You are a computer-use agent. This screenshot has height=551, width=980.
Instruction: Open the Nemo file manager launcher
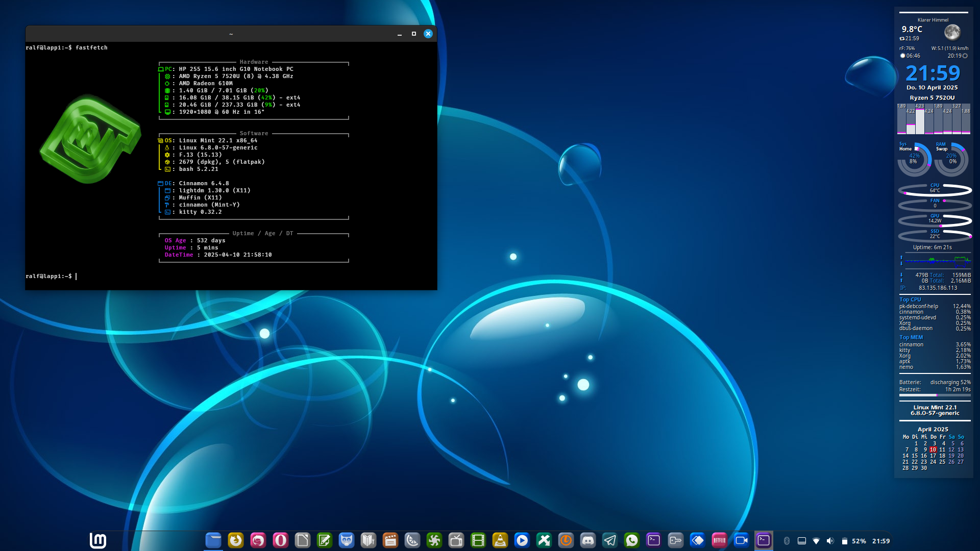pos(213,540)
